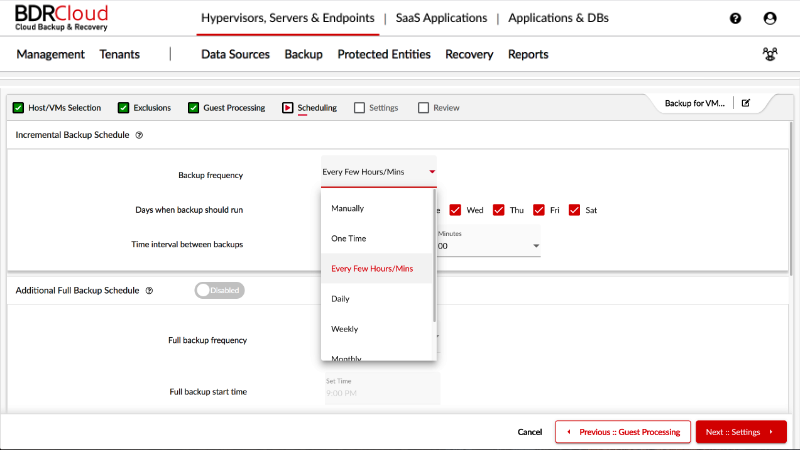Enable the Additional Full Backup Schedule toggle
Image resolution: width=800 pixels, height=450 pixels.
click(219, 290)
